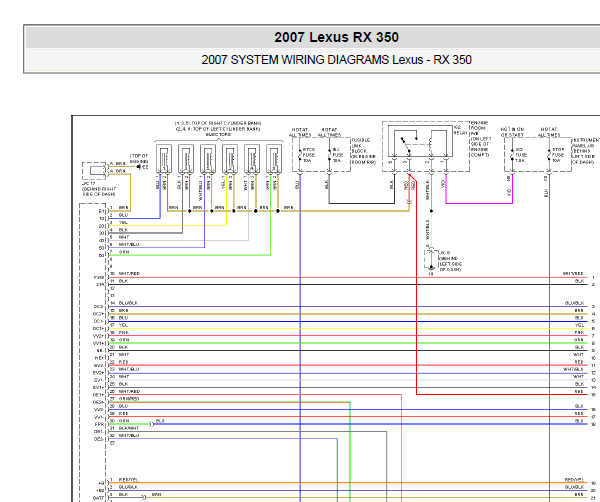Click the '2007 Lexus RX 350' heading

[336, 37]
